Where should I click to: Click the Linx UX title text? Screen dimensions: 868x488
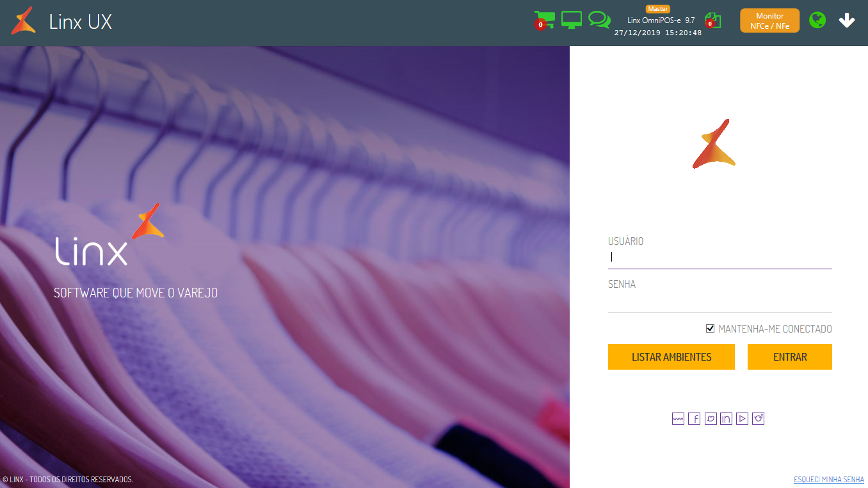(x=81, y=22)
